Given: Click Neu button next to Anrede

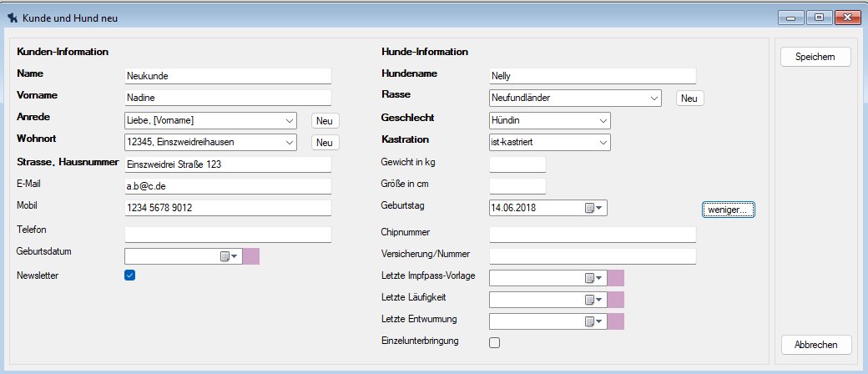Looking at the screenshot, I should pyautogui.click(x=325, y=121).
